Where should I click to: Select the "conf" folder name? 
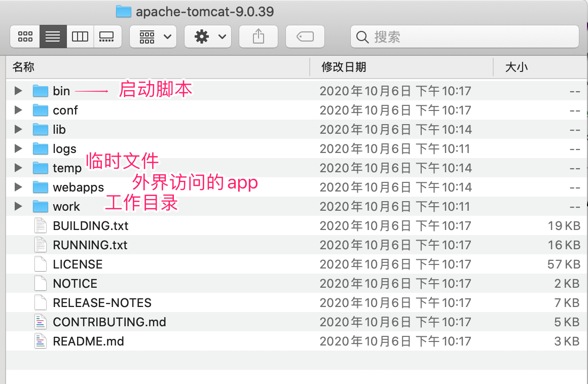pyautogui.click(x=65, y=110)
